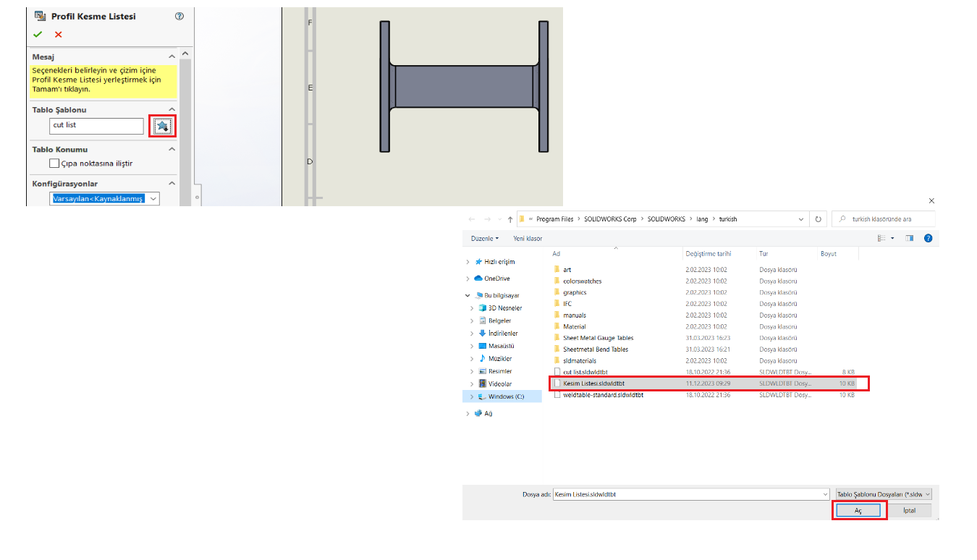Open the Varsayılan configuration dropdown
The image size is (977, 560).
[153, 199]
